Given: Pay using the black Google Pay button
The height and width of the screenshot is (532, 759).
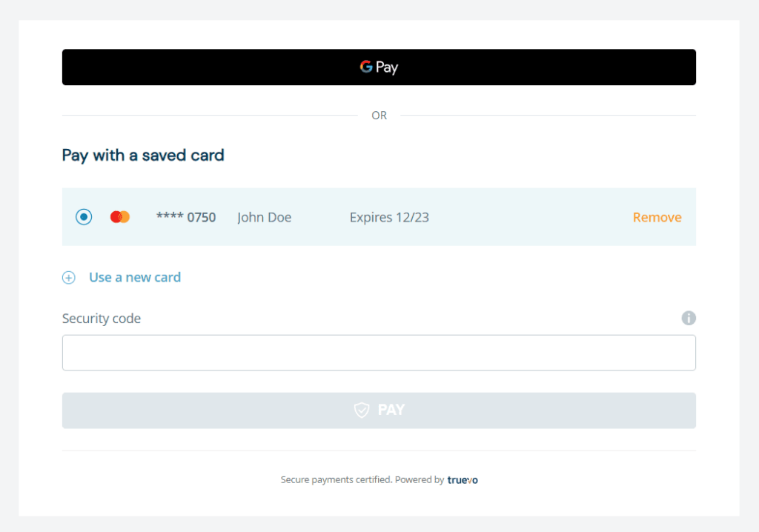Looking at the screenshot, I should [x=379, y=67].
